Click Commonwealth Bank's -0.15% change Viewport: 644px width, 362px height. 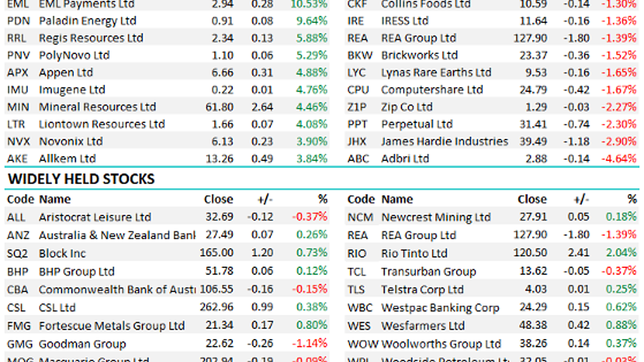pos(310,290)
